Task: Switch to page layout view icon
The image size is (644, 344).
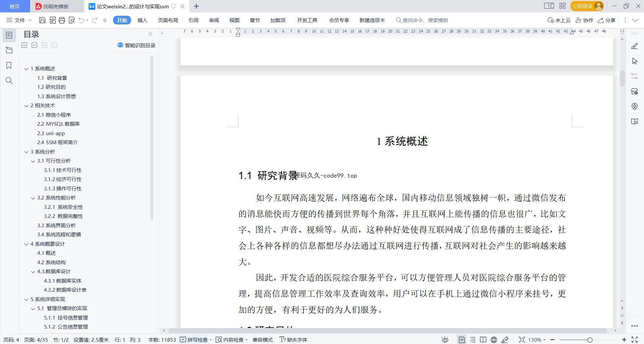Action: tap(462, 340)
